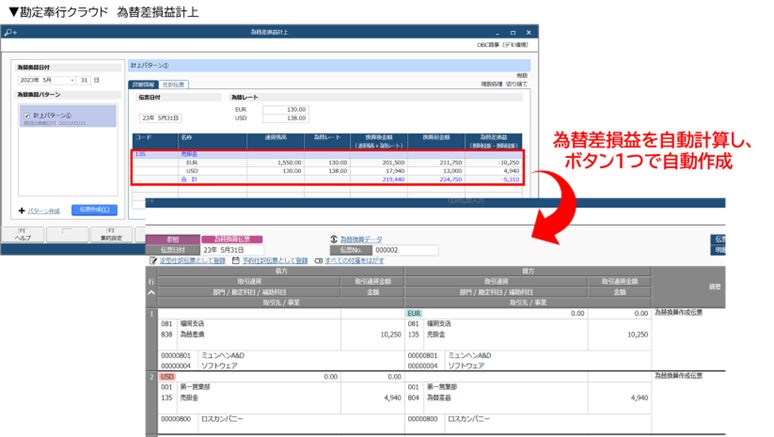Select the 計上パターン① list item
The width and height of the screenshot is (774, 437).
[x=68, y=116]
